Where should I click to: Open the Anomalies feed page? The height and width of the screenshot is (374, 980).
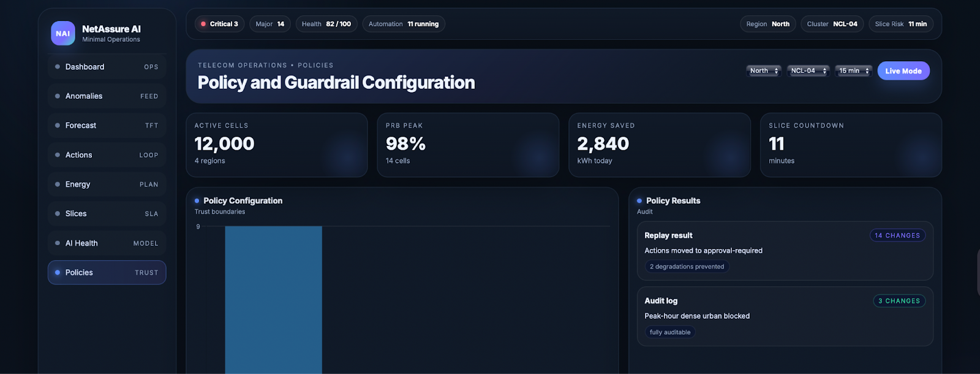pos(107,96)
